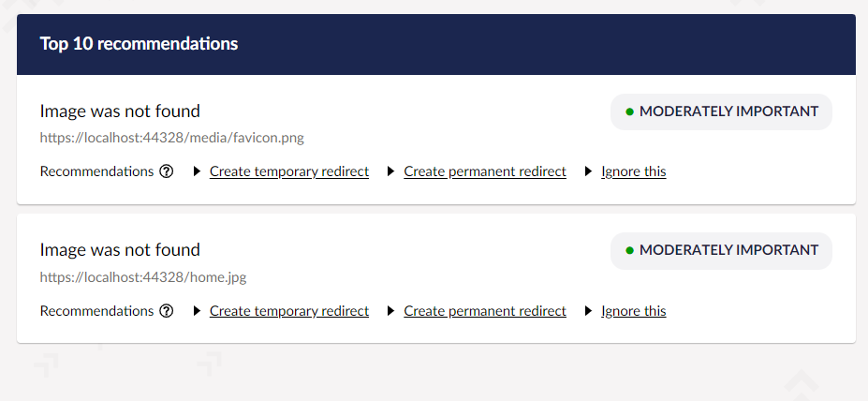Expand the temporary redirect arrow for home.jpg
Screen dimensions: 868x401
(197, 311)
